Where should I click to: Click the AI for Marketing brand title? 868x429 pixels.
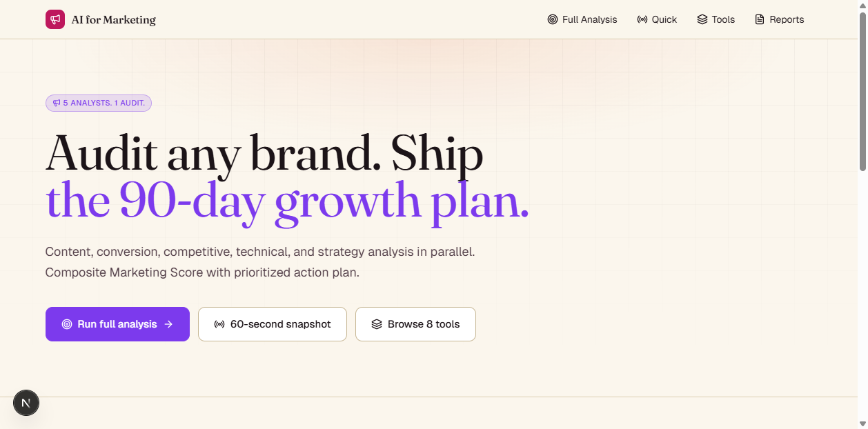click(x=114, y=20)
